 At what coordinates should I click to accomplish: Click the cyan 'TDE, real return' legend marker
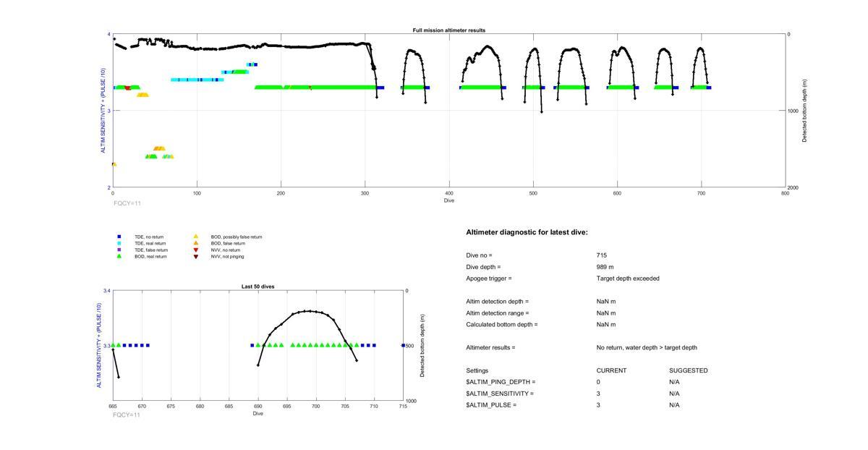point(119,243)
